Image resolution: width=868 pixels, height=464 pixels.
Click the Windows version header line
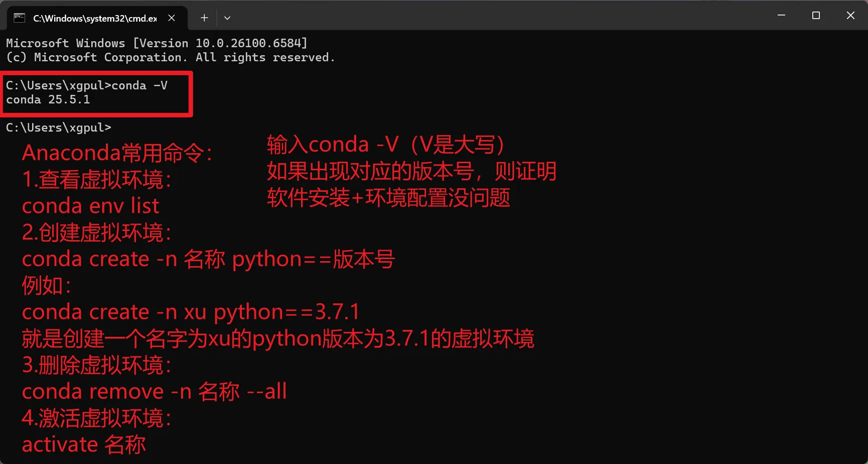pyautogui.click(x=157, y=43)
